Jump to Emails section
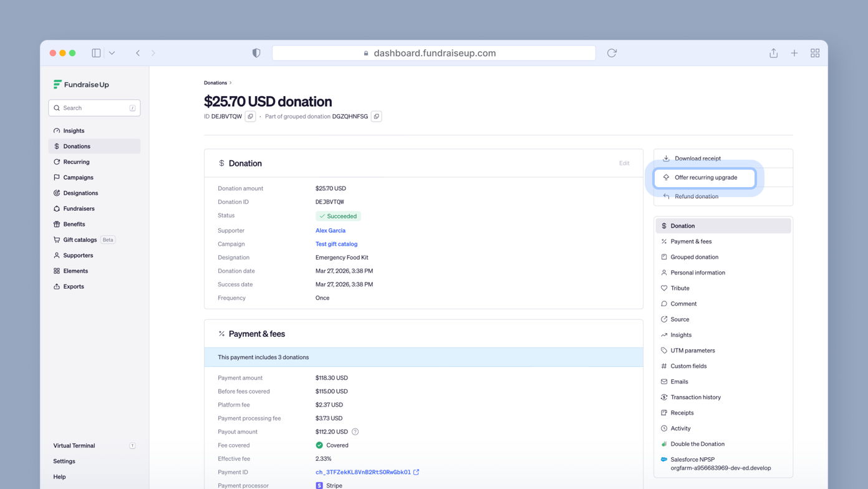 click(x=723, y=382)
